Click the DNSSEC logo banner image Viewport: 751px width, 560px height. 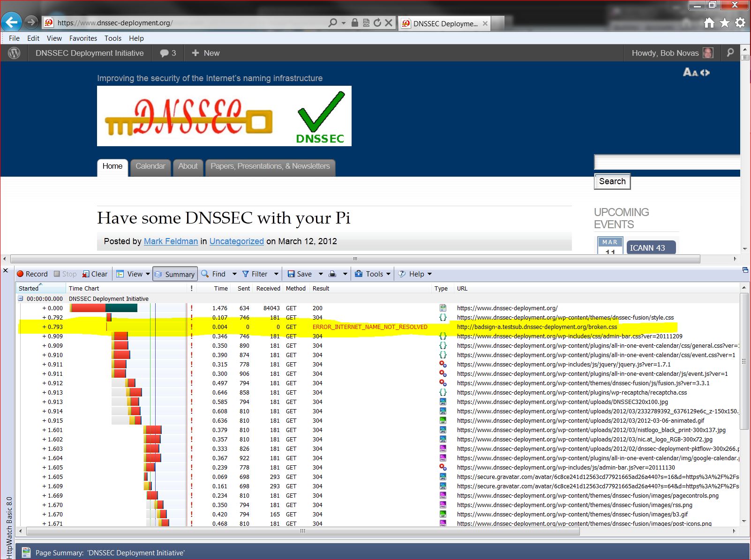coord(224,116)
